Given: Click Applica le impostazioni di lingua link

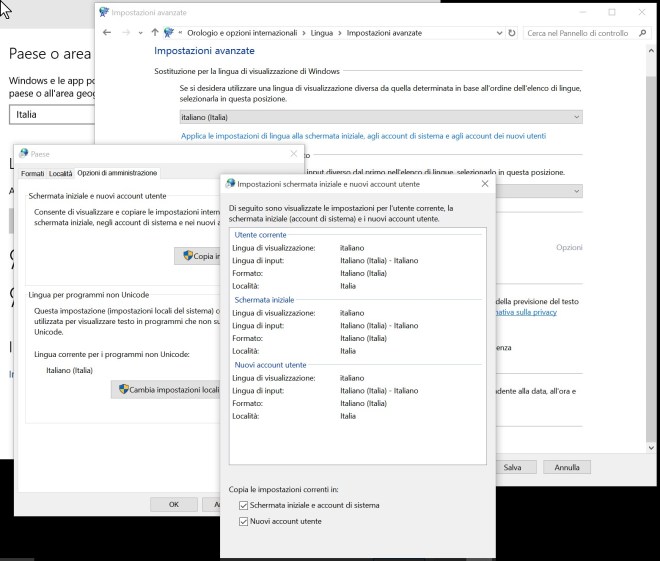Looking at the screenshot, I should tap(363, 136).
